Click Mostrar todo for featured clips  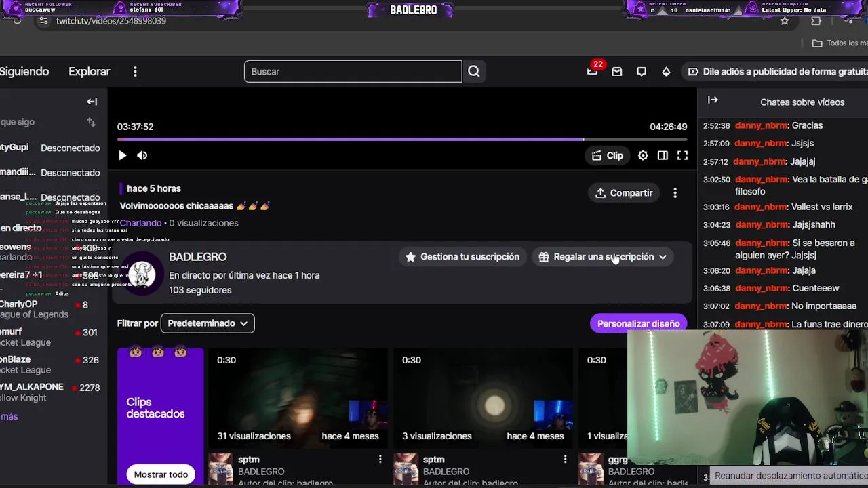click(161, 474)
